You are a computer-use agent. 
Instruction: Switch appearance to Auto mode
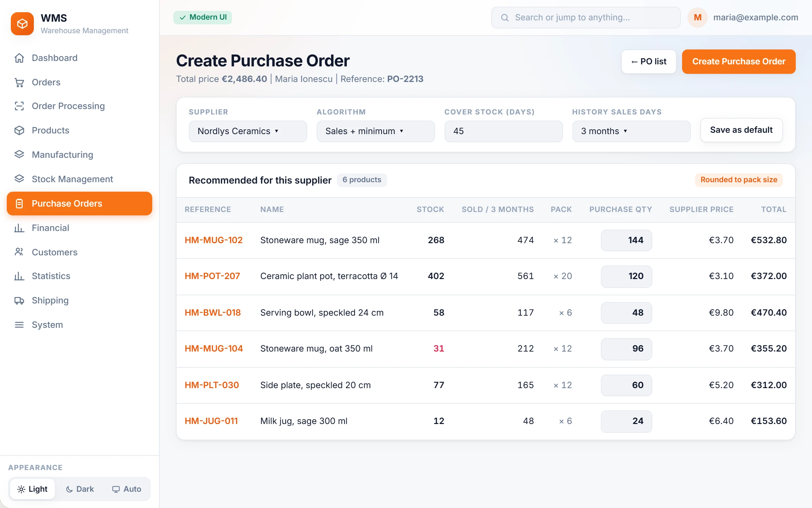pos(127,489)
